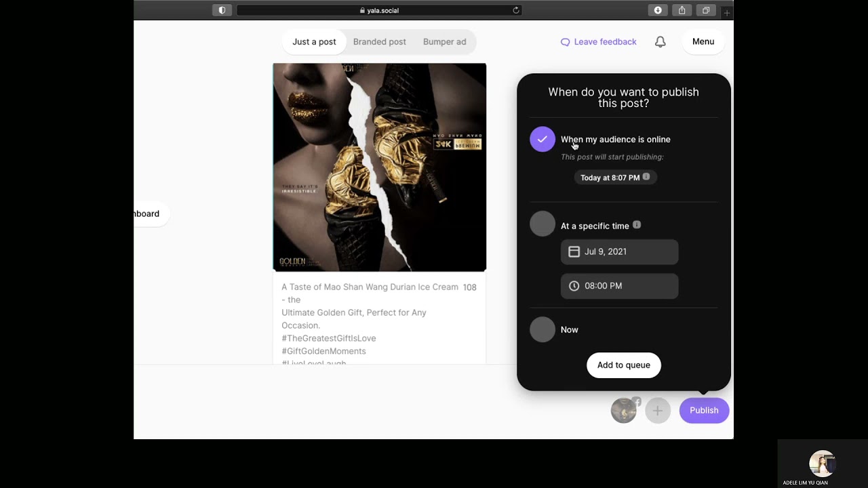Click the yala.social address bar
Image resolution: width=868 pixels, height=488 pixels.
[379, 10]
